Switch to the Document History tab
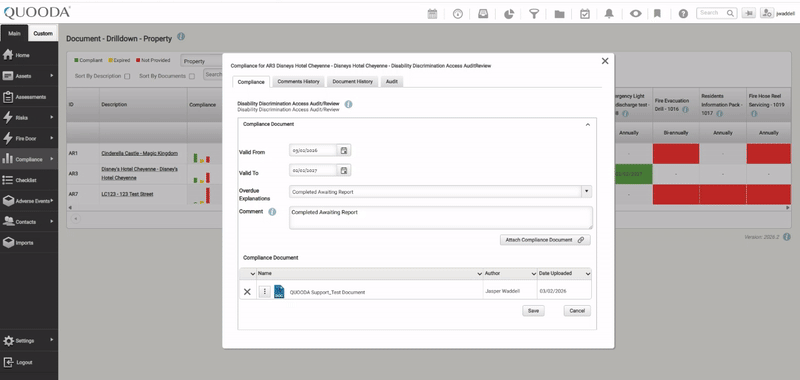The height and width of the screenshot is (380, 800). click(x=352, y=82)
